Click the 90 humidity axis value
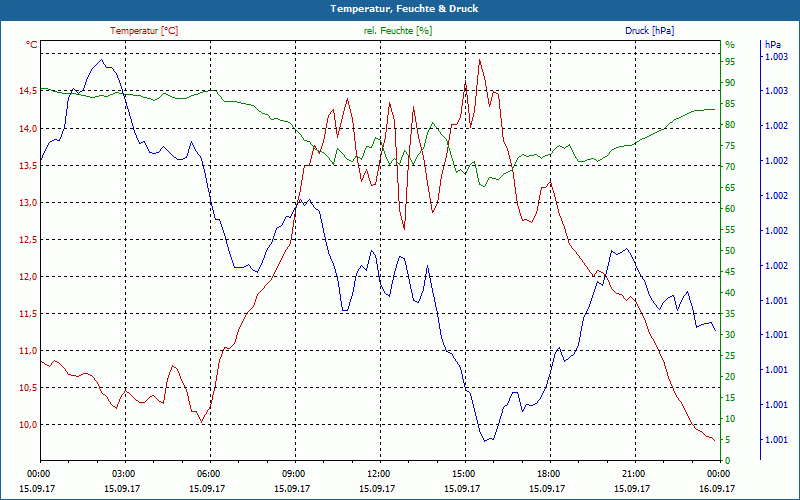The image size is (800, 500). coord(730,83)
